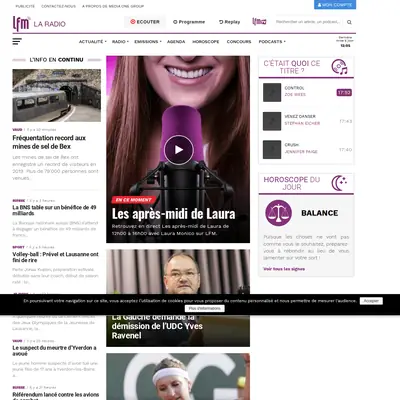The width and height of the screenshot is (400, 400).
Task: Click the music disc icon in the C'était quoi ce titre header
Action: (x=339, y=67)
